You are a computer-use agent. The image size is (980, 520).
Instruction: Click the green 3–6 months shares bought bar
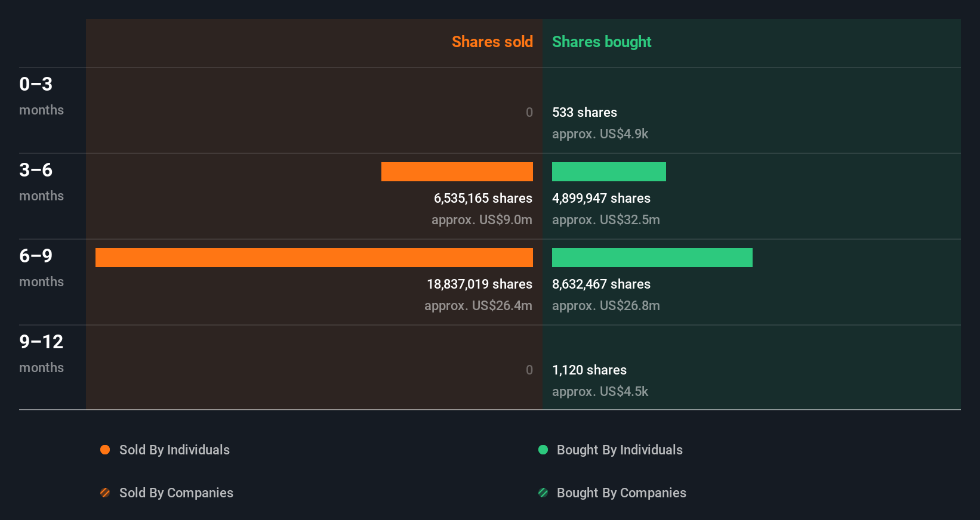point(609,172)
